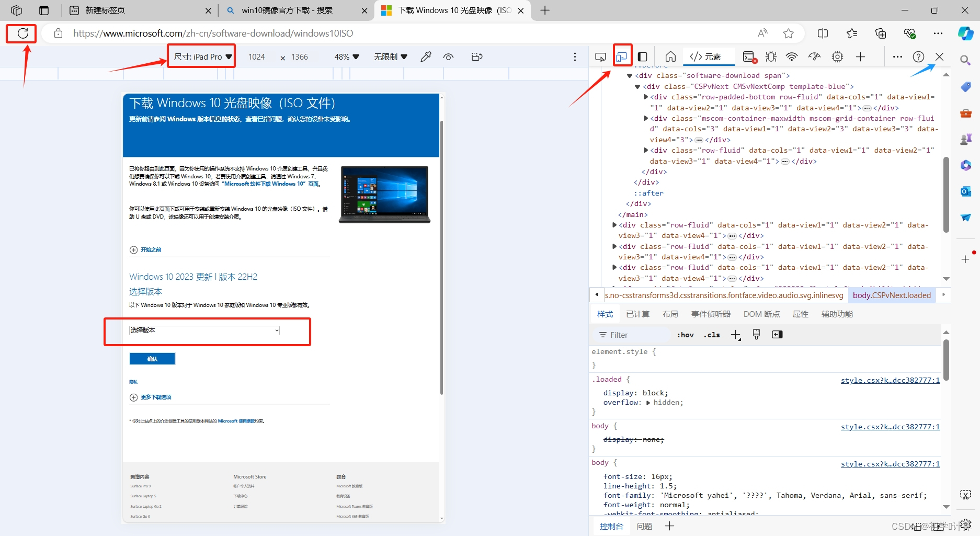Open DevTools help question mark icon
Image resolution: width=980 pixels, height=536 pixels.
click(918, 56)
